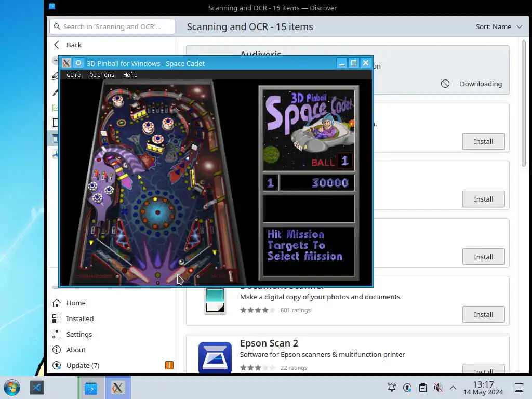Open the notifications bell in the system tray
Screen dimensions: 532x399
tap(392, 388)
